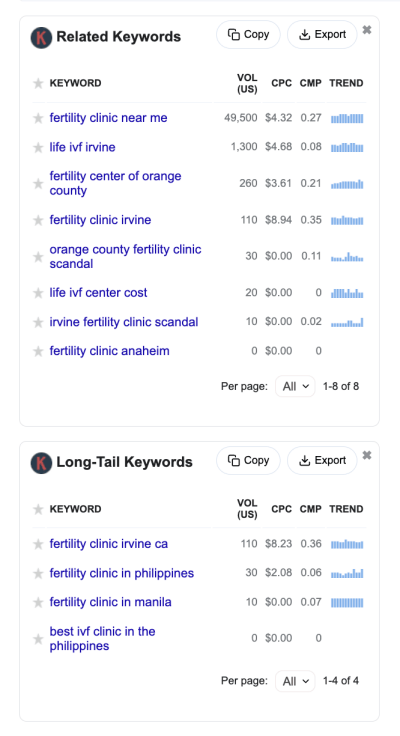This screenshot has height=736, width=400.
Task: Close the Related Keywords widget
Action: coord(367,30)
